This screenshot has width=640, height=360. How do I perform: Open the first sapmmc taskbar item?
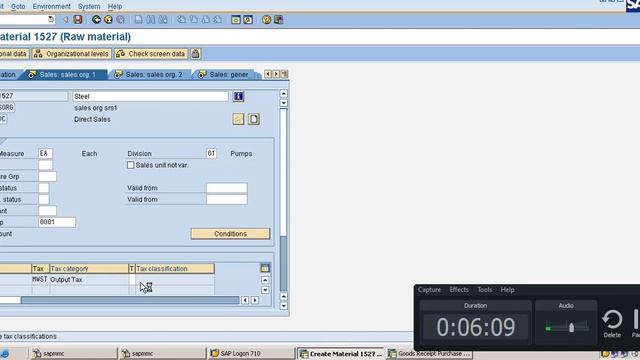(73, 353)
